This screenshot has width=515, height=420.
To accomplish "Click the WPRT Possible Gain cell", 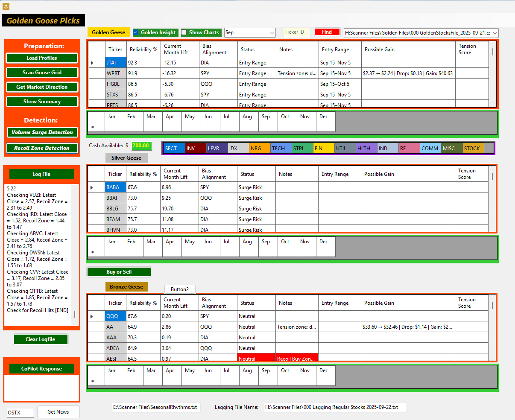I will (x=408, y=73).
